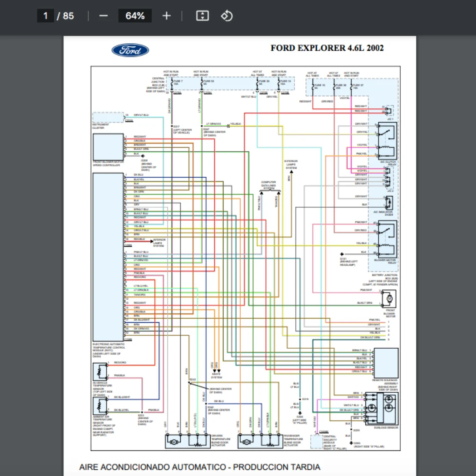Zoom out with the minus button
This screenshot has width=476, height=476.
(104, 16)
